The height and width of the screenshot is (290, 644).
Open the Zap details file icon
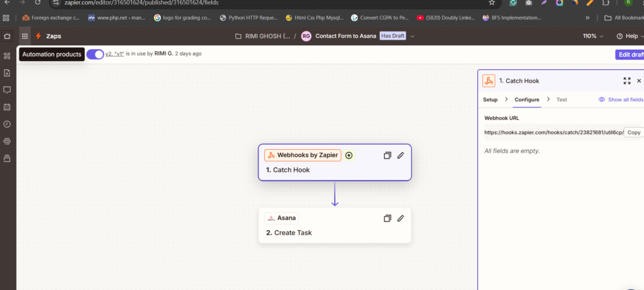click(6, 73)
